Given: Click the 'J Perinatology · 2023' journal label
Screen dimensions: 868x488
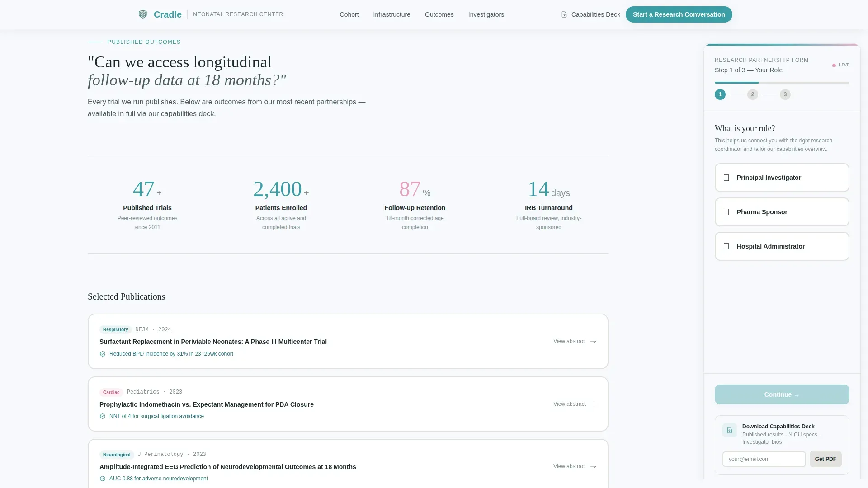Looking at the screenshot, I should [172, 455].
